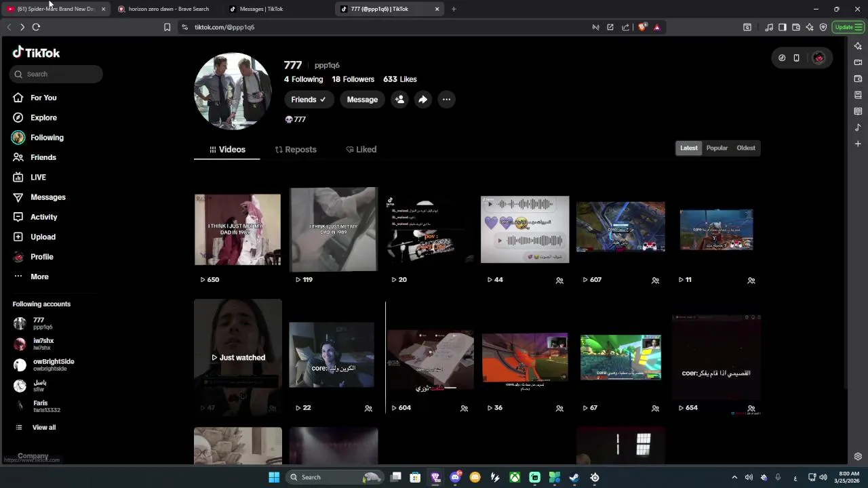
Task: Reload the current page
Action: point(36,27)
